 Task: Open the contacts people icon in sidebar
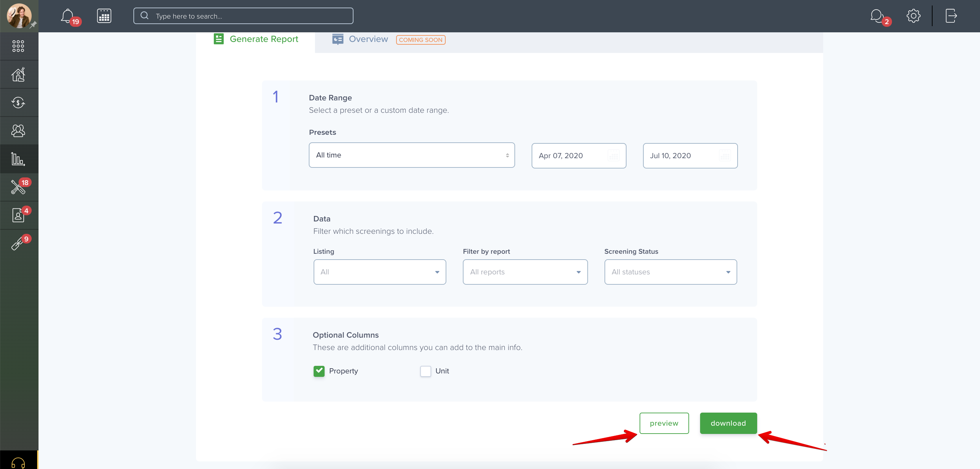click(18, 130)
